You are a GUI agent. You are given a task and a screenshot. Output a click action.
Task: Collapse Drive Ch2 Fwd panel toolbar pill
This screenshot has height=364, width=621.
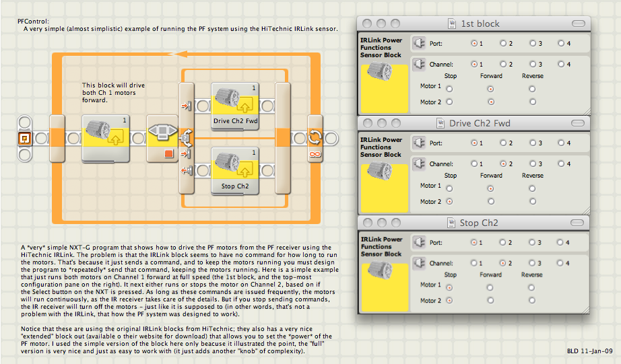(578, 123)
